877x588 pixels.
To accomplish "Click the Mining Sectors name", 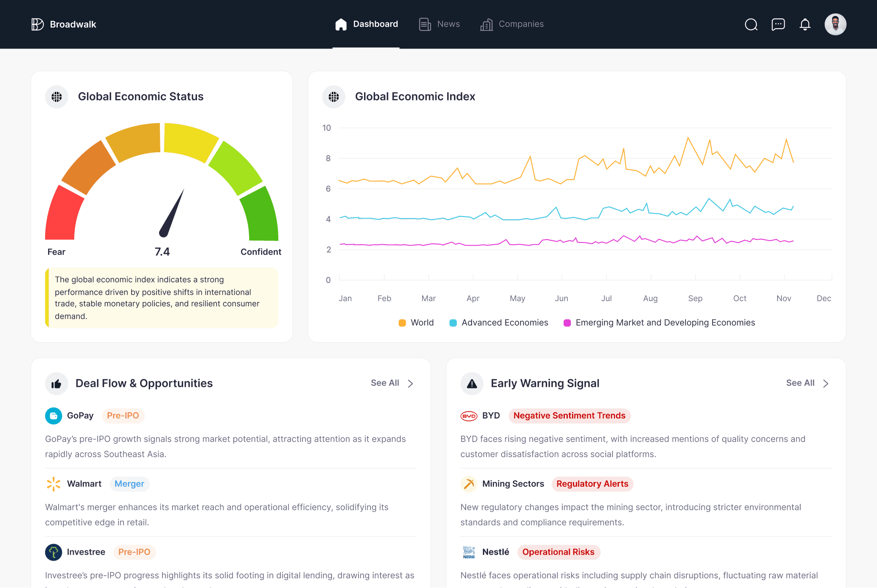I will pos(513,484).
